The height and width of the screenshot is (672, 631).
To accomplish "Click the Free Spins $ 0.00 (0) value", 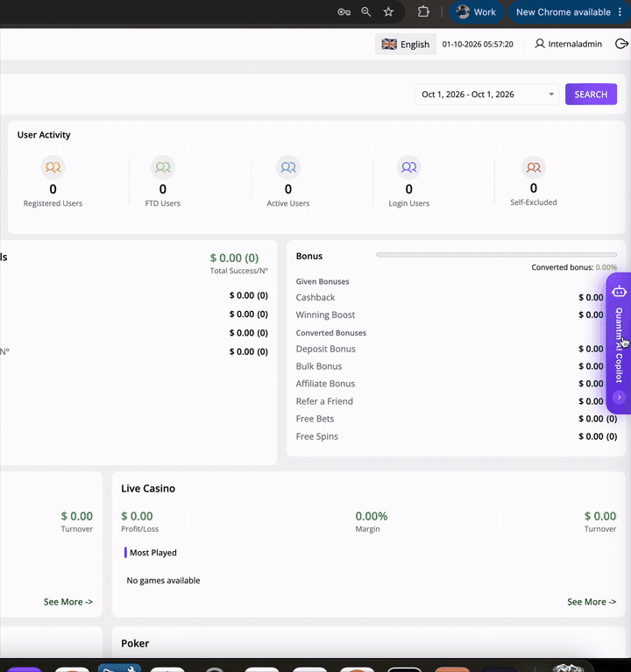I will tap(598, 436).
